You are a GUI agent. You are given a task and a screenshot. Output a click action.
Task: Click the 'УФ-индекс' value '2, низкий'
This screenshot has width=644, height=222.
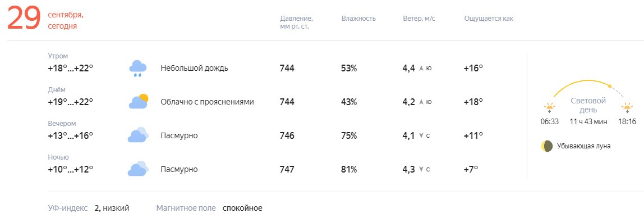click(x=112, y=208)
